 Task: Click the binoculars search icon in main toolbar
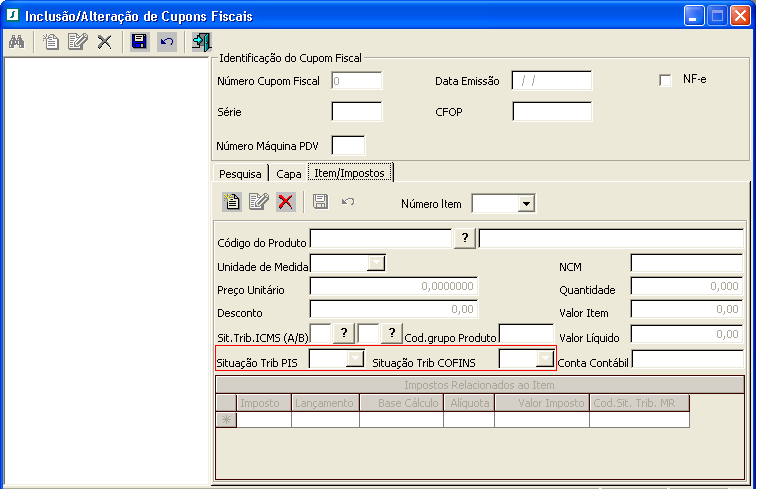point(17,42)
